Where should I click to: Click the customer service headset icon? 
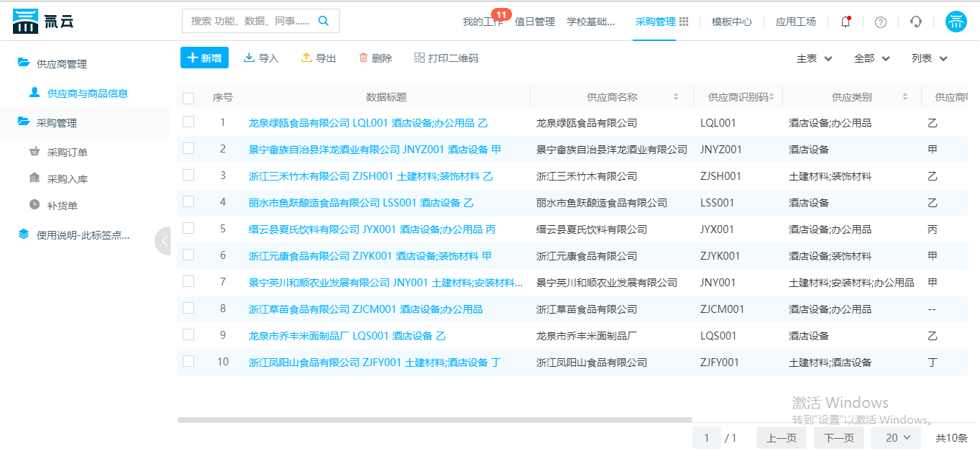[916, 22]
